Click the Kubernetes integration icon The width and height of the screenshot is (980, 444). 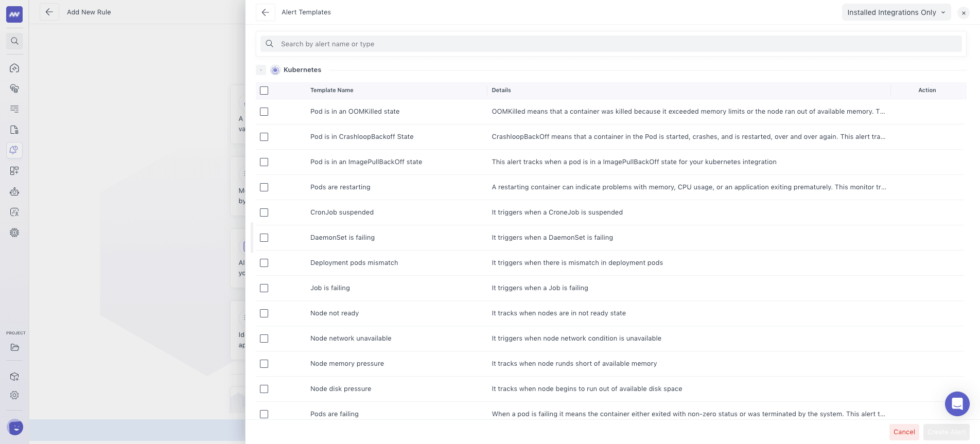(x=275, y=70)
